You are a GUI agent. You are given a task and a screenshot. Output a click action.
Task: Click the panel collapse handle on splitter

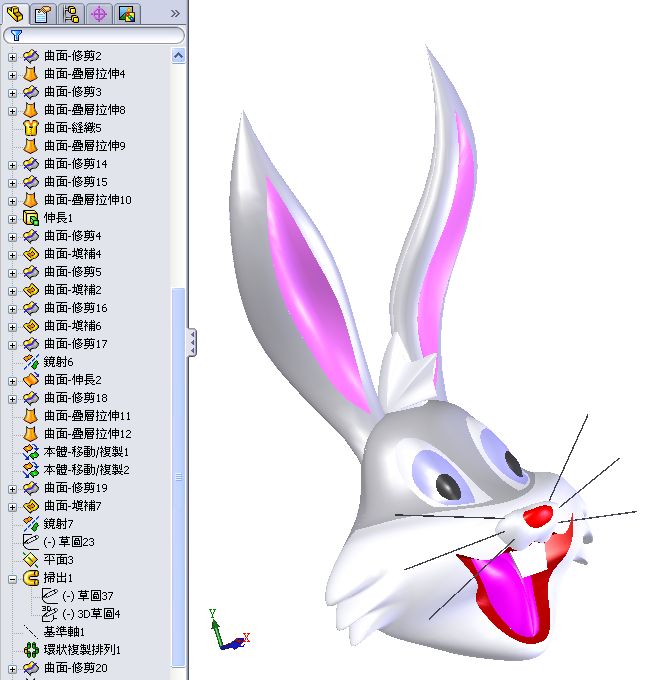click(192, 343)
